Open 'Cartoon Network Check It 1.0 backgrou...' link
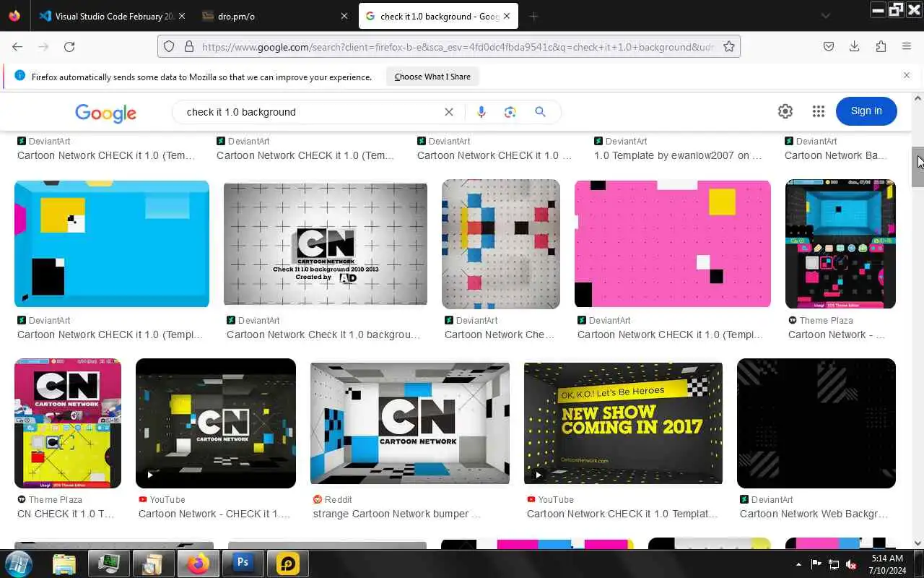Image resolution: width=924 pixels, height=578 pixels. pos(323,335)
